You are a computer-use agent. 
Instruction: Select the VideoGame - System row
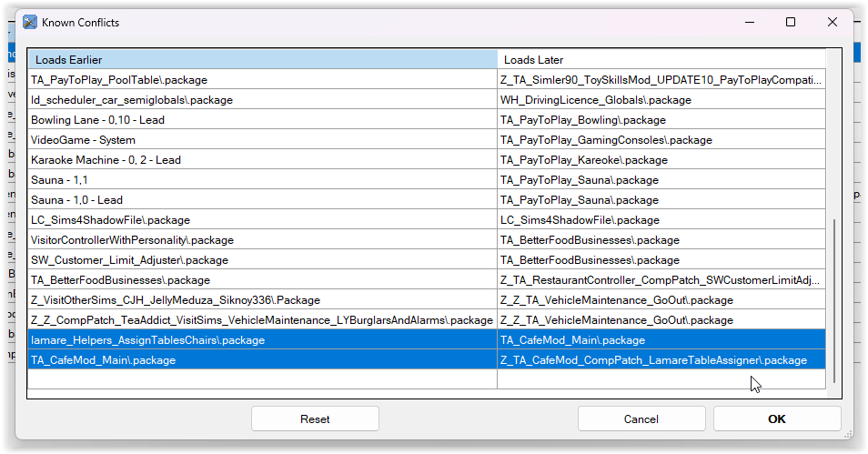click(83, 140)
